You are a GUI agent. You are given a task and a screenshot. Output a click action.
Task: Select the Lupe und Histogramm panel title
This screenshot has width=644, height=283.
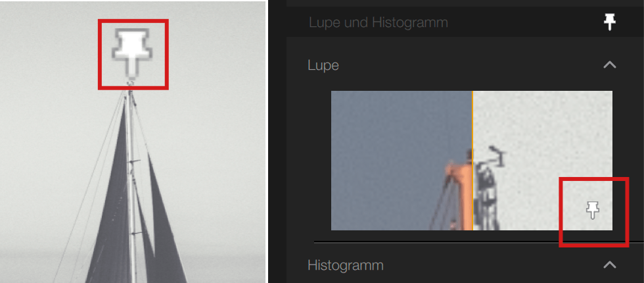[x=378, y=22]
